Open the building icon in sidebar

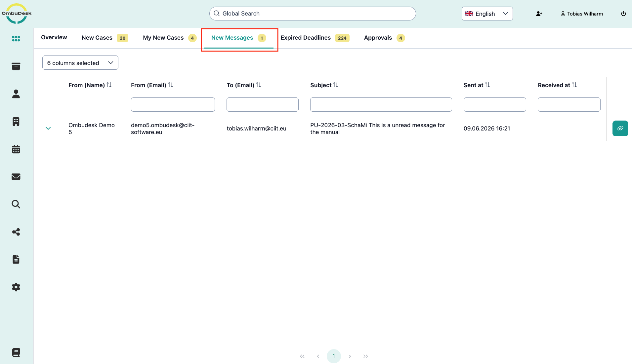(16, 122)
